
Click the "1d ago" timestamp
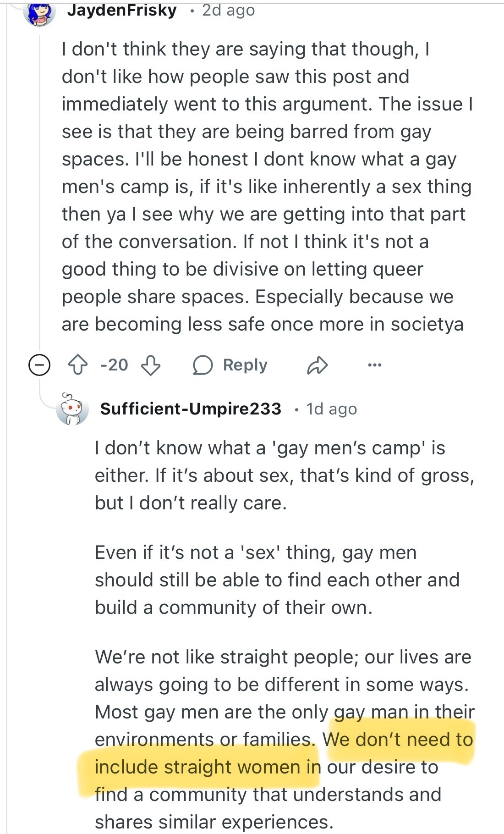coord(331,409)
